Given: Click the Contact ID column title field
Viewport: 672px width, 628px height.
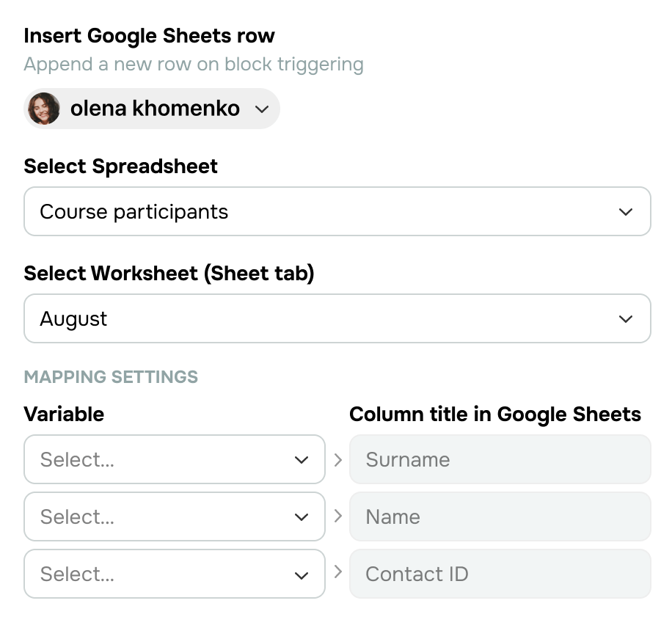Looking at the screenshot, I should tap(500, 574).
